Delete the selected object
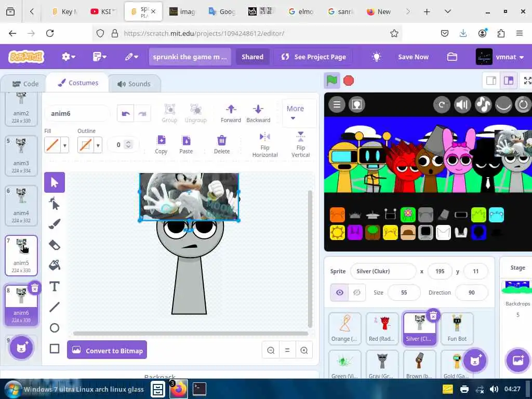532x399 pixels. point(221,144)
